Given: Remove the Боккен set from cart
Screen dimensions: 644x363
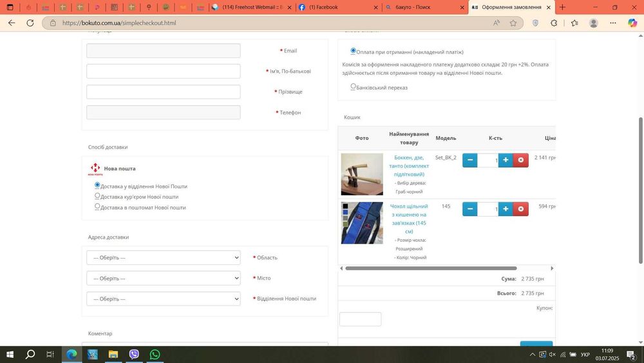Looking at the screenshot, I should (x=521, y=160).
